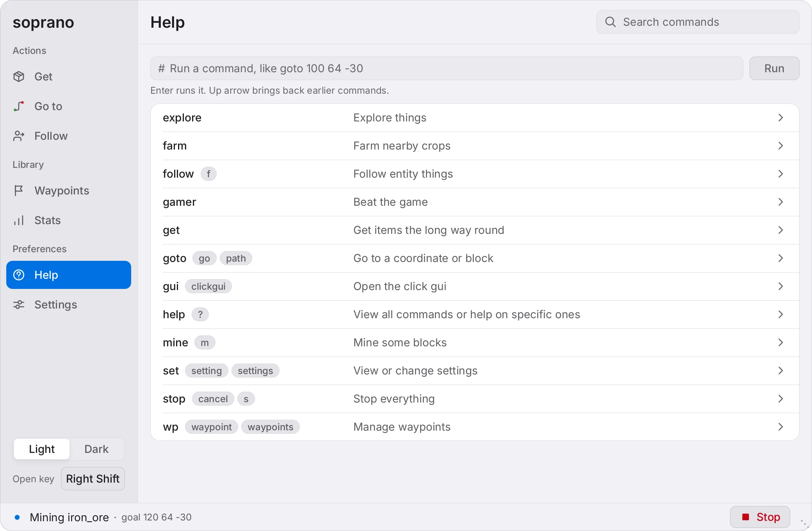Click the Settings sliders icon

tap(19, 305)
